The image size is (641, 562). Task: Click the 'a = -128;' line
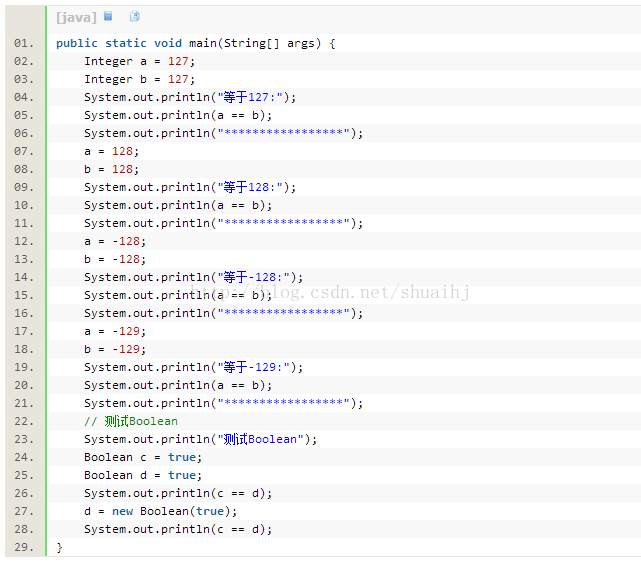click(115, 241)
